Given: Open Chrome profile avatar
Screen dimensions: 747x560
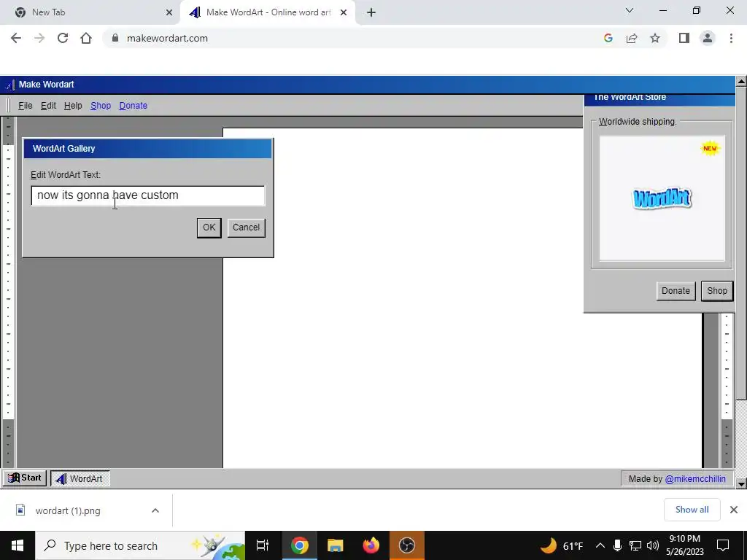Looking at the screenshot, I should coord(708,38).
